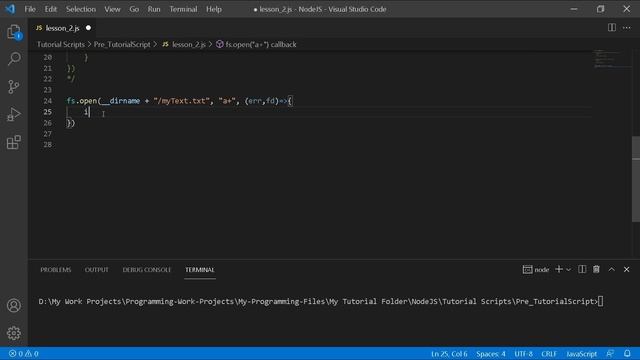Change end of line via CRLF
Screen dimensions: 640x360
coord(549,353)
